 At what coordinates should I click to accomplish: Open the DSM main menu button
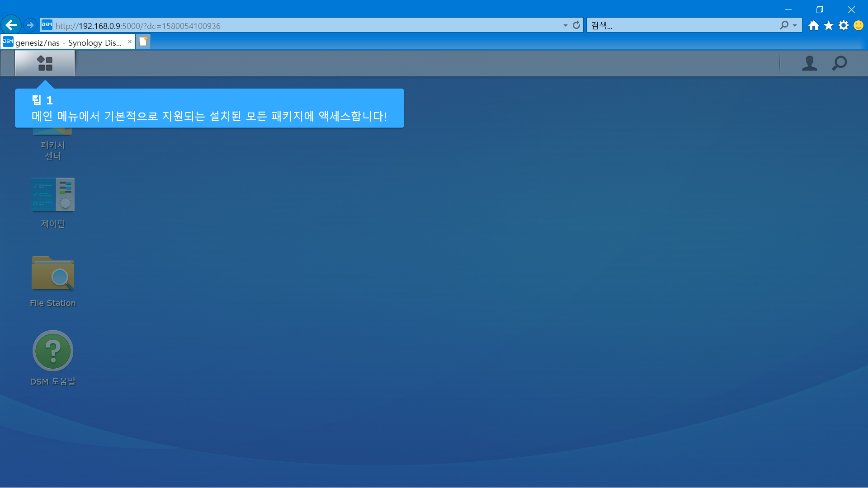(45, 63)
